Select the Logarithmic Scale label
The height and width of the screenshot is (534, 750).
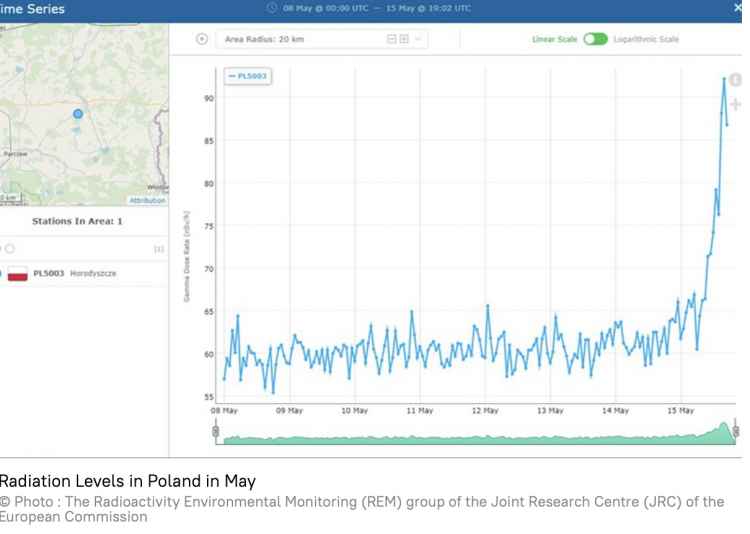pos(646,39)
